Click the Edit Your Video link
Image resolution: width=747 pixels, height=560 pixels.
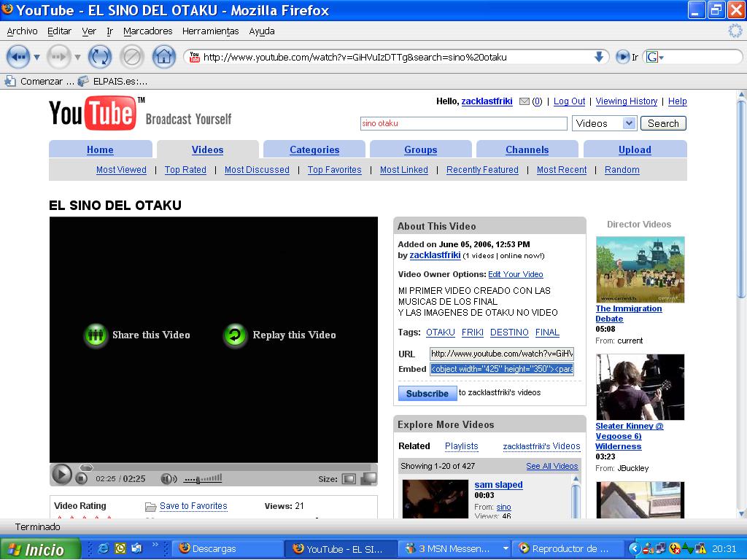pyautogui.click(x=516, y=274)
